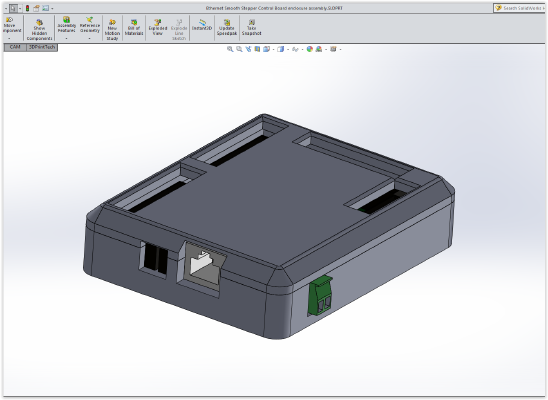Select the green terminal block connector
The height and width of the screenshot is (400, 548).
[x=320, y=296]
